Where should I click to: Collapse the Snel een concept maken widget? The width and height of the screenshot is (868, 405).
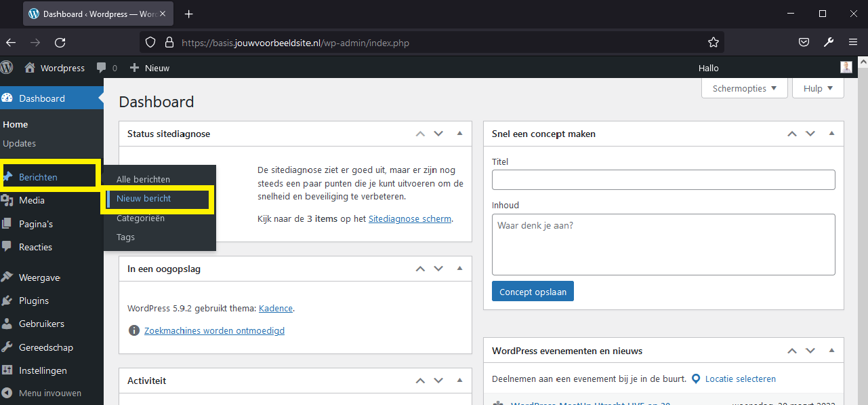pos(832,133)
